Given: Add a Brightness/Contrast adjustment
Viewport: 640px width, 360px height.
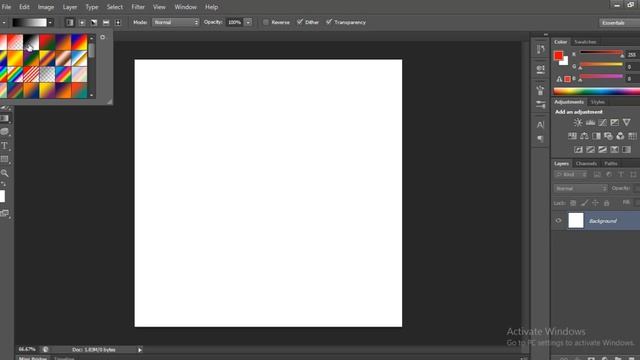Looking at the screenshot, I should (x=578, y=122).
